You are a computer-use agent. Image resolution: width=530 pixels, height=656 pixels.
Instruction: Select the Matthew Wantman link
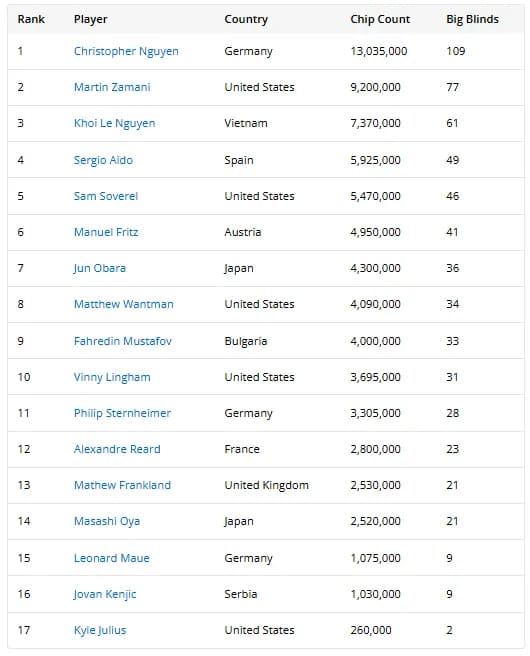coord(124,304)
